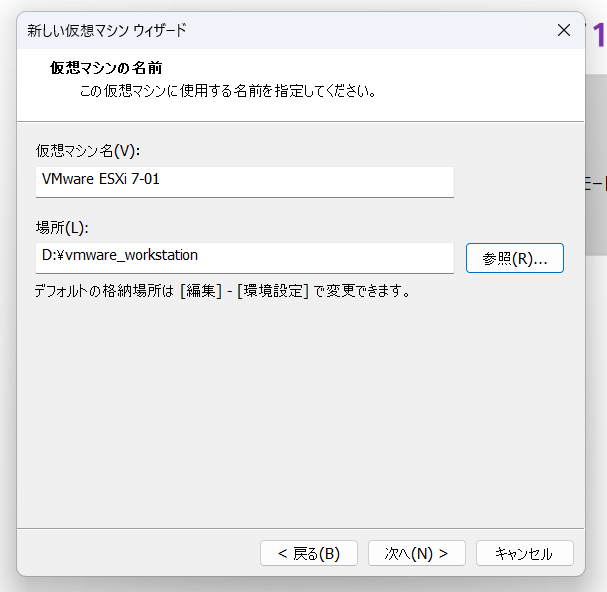
Task: Click the モー text behind the dialog
Action: pos(594,183)
